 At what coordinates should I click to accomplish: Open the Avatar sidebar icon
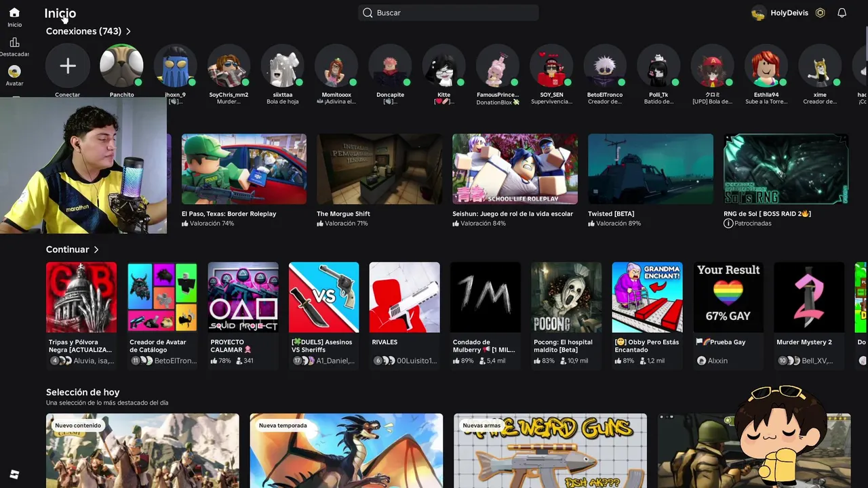14,71
